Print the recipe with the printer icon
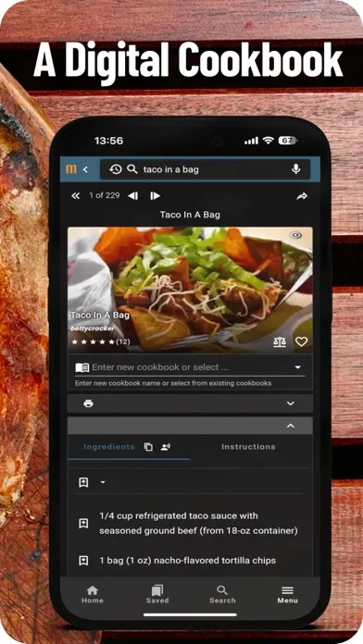363x644 pixels. pos(88,403)
